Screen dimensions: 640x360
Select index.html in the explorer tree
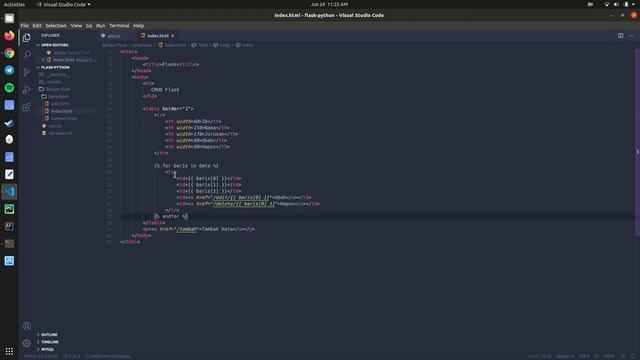click(61, 111)
